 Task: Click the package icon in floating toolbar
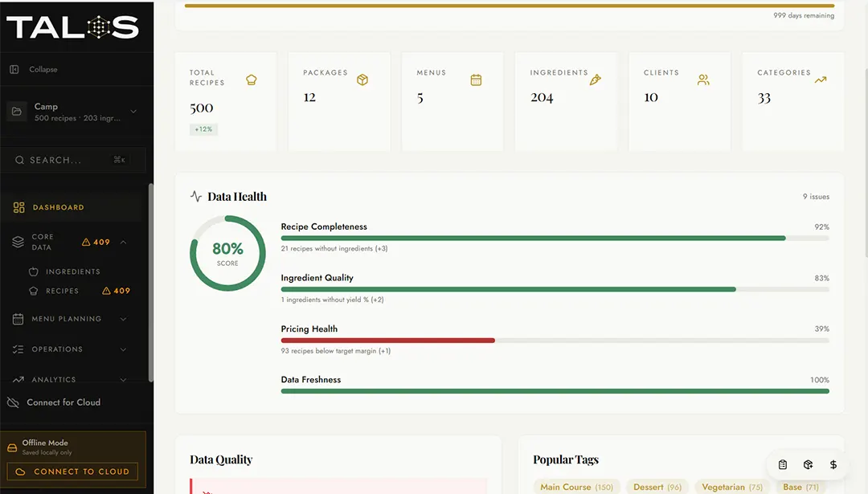pyautogui.click(x=808, y=464)
